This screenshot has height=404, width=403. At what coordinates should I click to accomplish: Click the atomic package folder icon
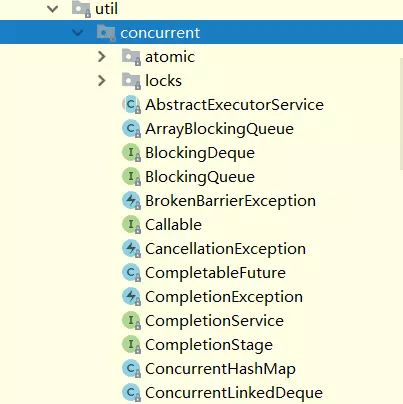pyautogui.click(x=131, y=57)
